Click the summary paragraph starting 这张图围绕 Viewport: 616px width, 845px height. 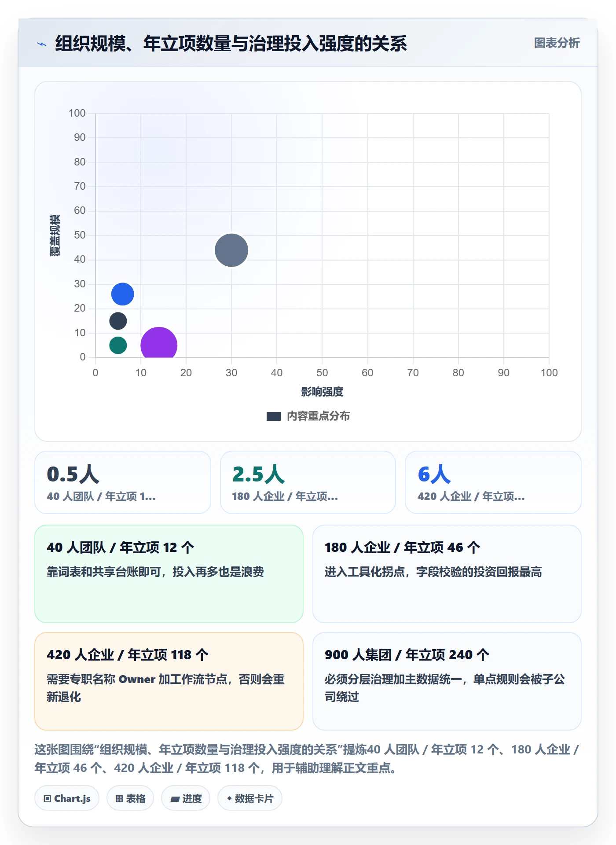[x=307, y=758]
